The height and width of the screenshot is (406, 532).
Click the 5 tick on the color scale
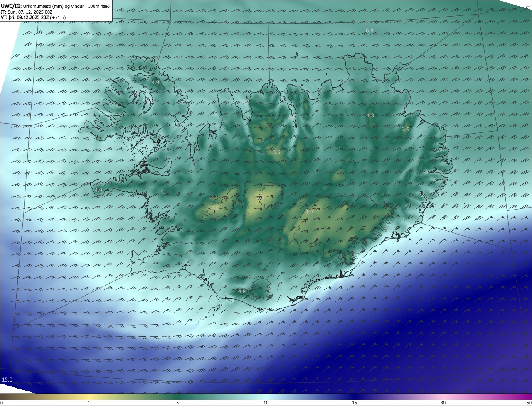(177, 403)
